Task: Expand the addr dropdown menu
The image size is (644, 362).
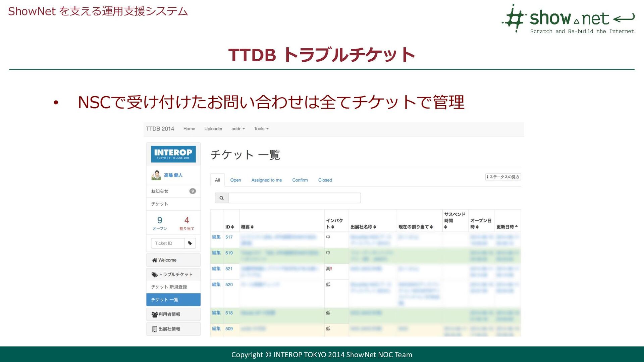Action: coord(238,129)
